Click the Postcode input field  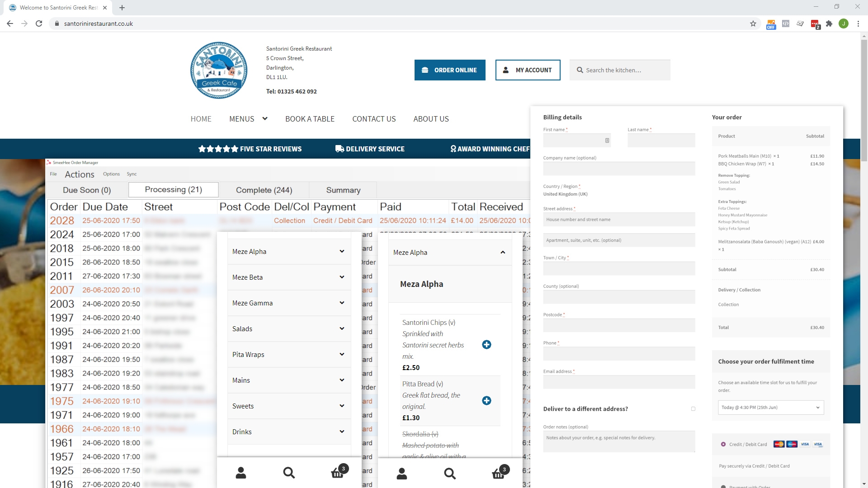[619, 325]
